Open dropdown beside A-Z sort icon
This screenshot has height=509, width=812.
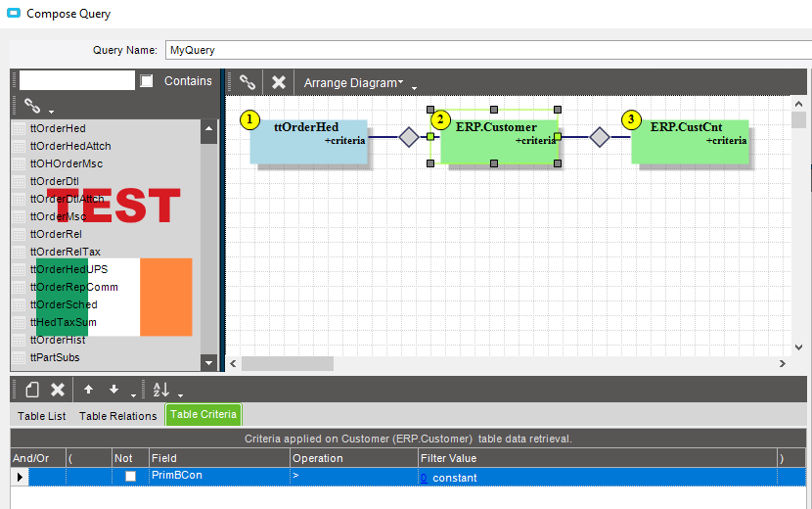point(180,395)
